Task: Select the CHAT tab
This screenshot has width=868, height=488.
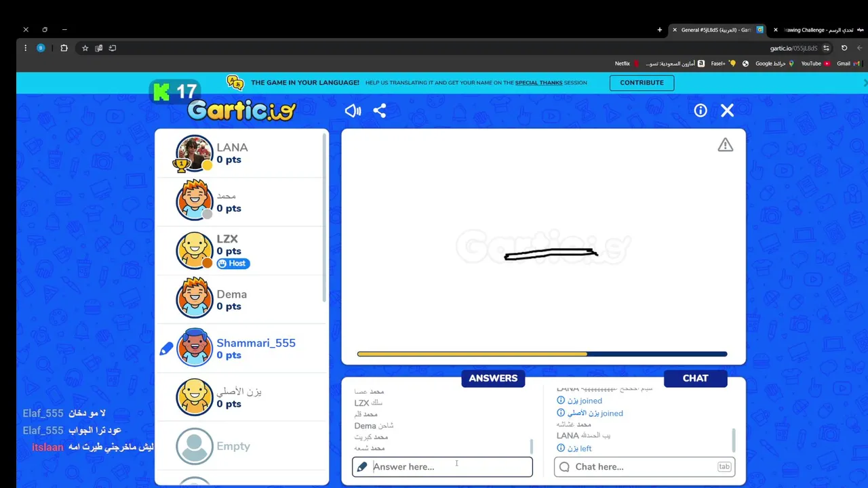Action: [695, 378]
